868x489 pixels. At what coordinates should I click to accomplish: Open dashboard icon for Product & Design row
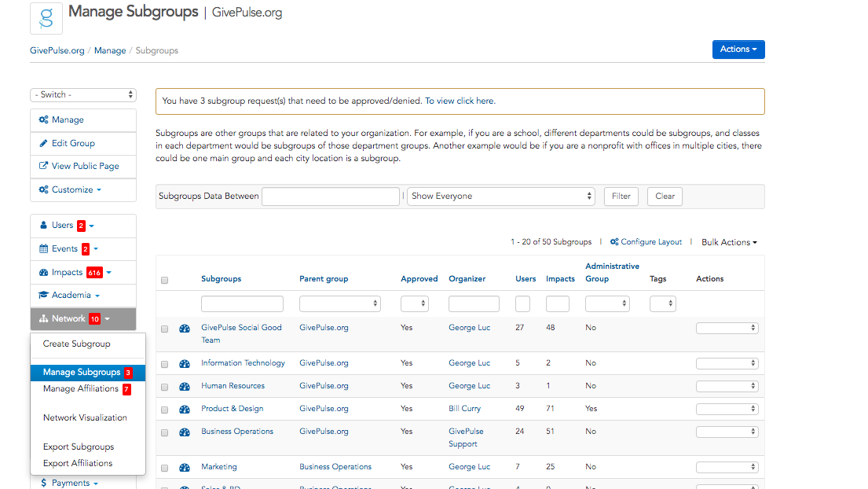(185, 410)
